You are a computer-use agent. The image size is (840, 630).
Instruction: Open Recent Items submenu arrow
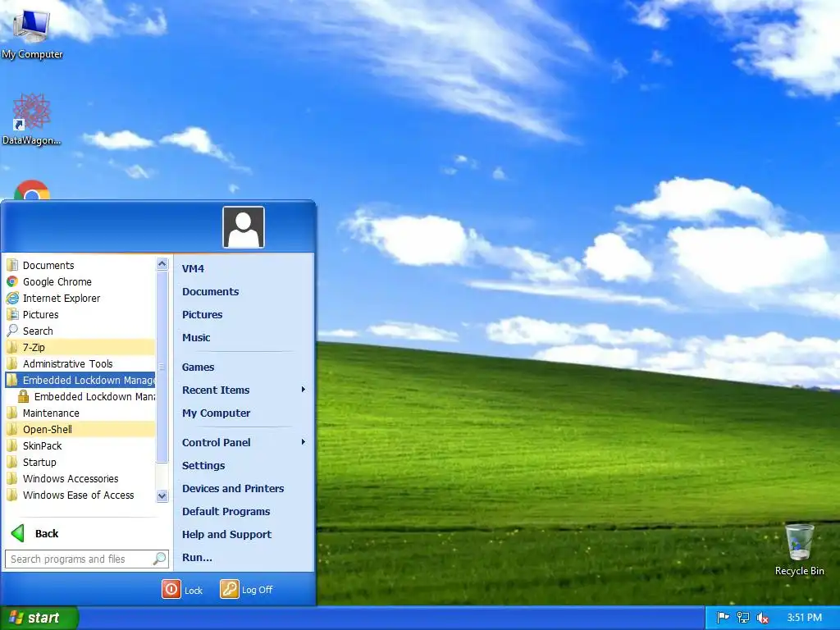pyautogui.click(x=304, y=390)
